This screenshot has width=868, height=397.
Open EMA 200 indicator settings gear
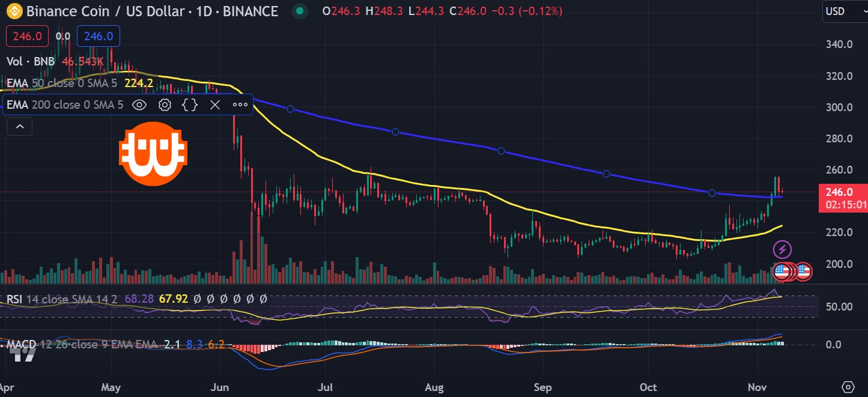pyautogui.click(x=165, y=105)
